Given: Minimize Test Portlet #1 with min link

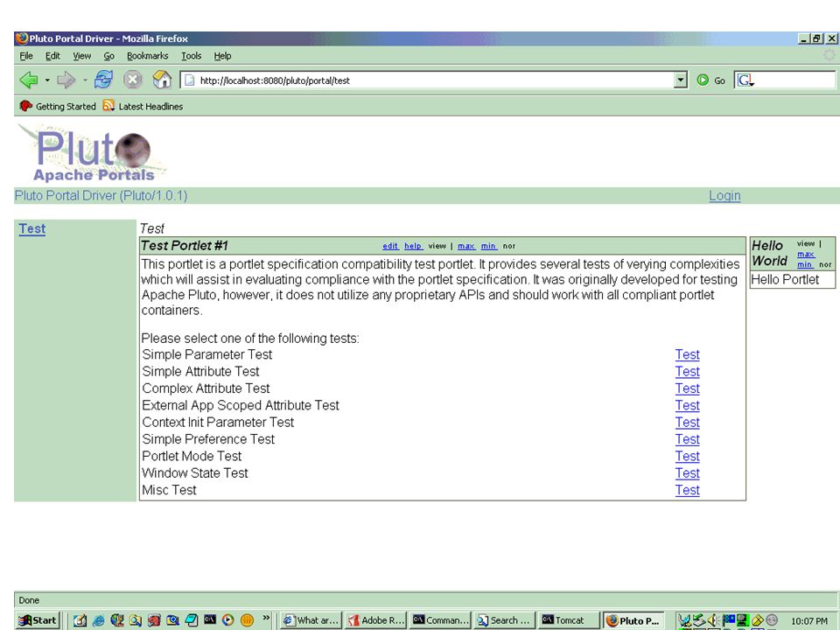Looking at the screenshot, I should pos(488,246).
